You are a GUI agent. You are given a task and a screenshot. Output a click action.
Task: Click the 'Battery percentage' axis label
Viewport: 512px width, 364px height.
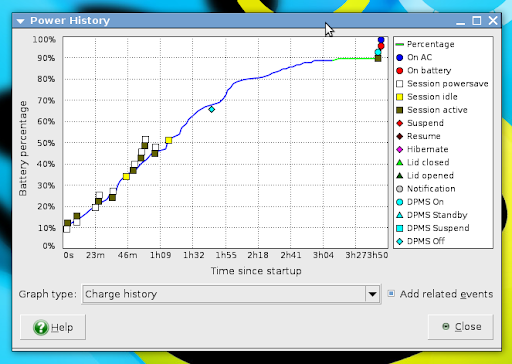click(x=23, y=149)
